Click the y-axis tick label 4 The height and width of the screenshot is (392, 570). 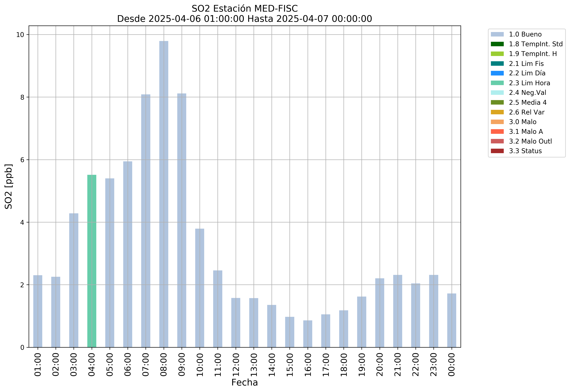point(22,222)
